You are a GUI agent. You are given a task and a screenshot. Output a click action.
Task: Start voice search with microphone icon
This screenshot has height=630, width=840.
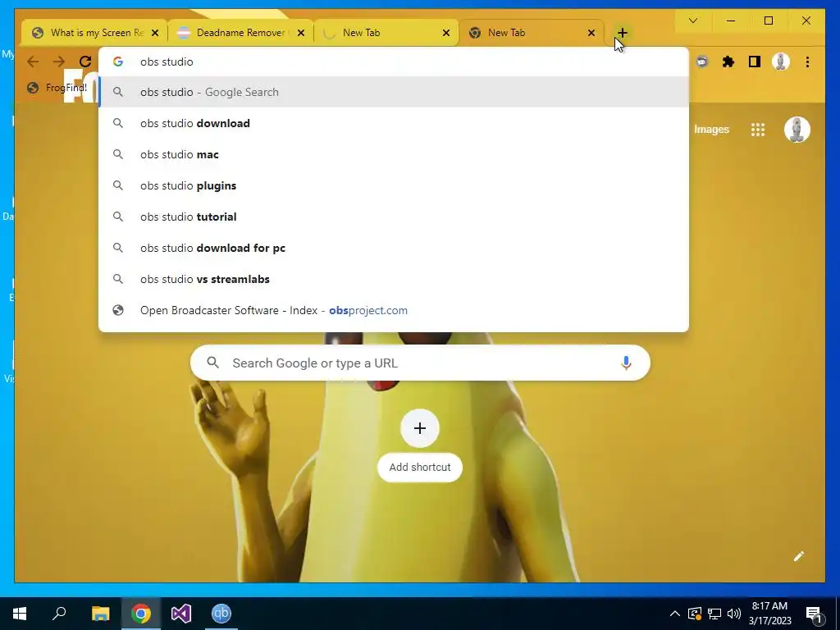point(626,363)
